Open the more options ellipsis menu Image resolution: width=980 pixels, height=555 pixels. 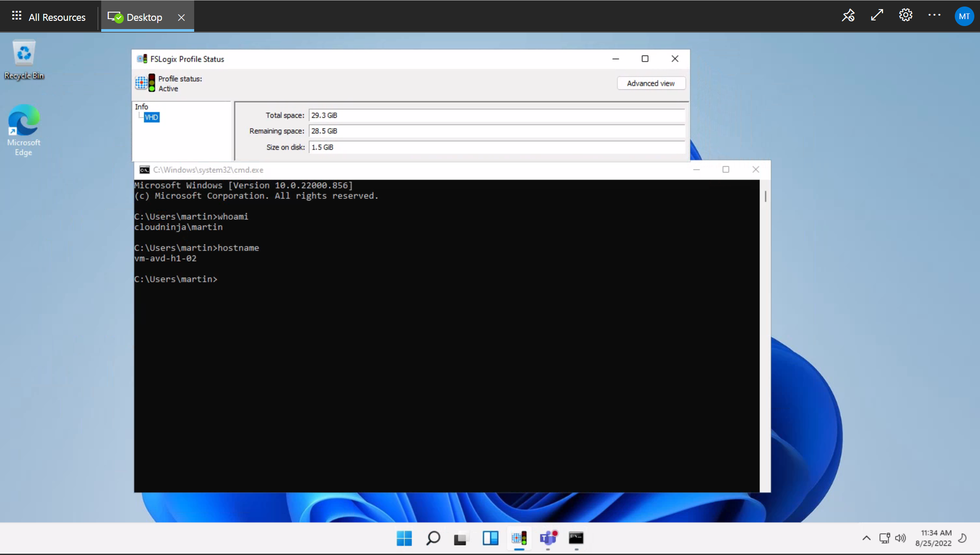(x=934, y=15)
